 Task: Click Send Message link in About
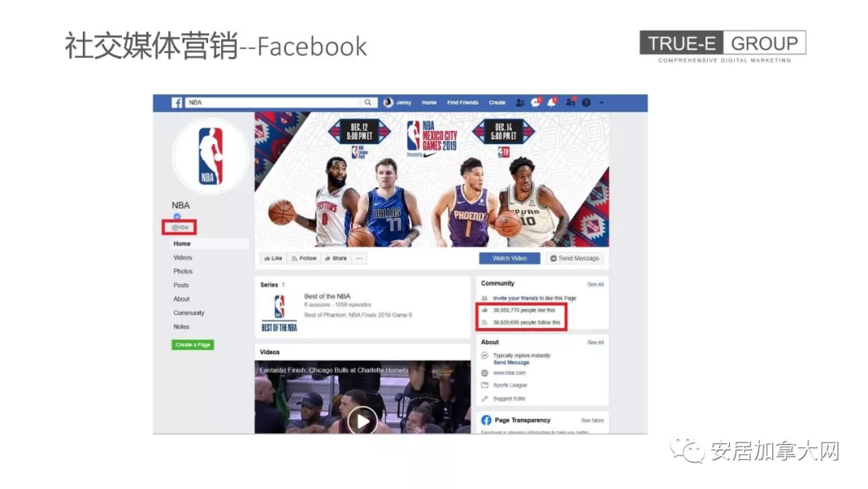pos(511,362)
